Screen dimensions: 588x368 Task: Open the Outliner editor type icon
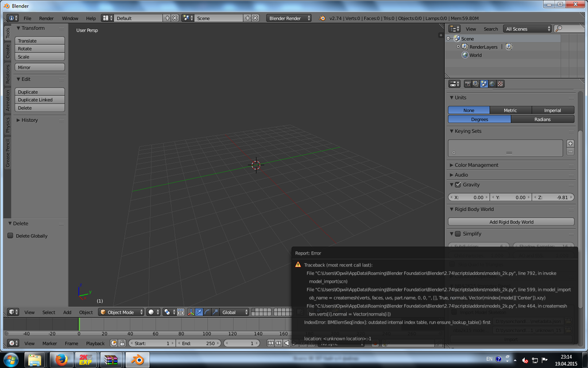tap(455, 29)
